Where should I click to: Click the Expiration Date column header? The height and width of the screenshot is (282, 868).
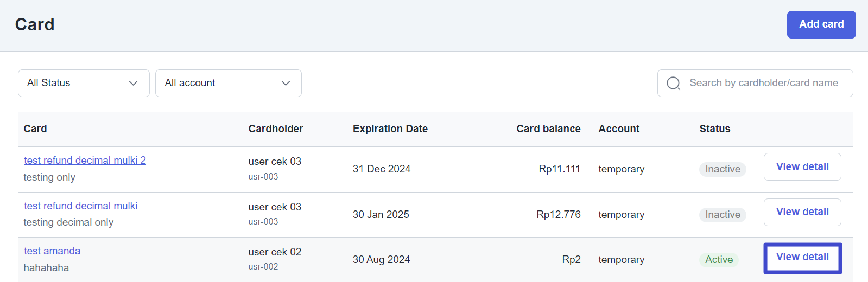(x=390, y=129)
